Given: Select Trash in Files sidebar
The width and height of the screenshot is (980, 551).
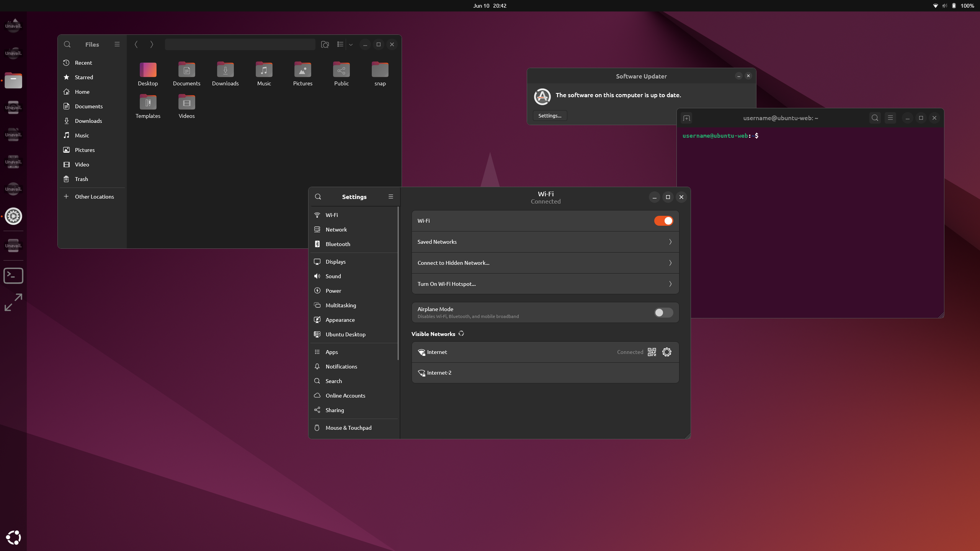Looking at the screenshot, I should [92, 179].
